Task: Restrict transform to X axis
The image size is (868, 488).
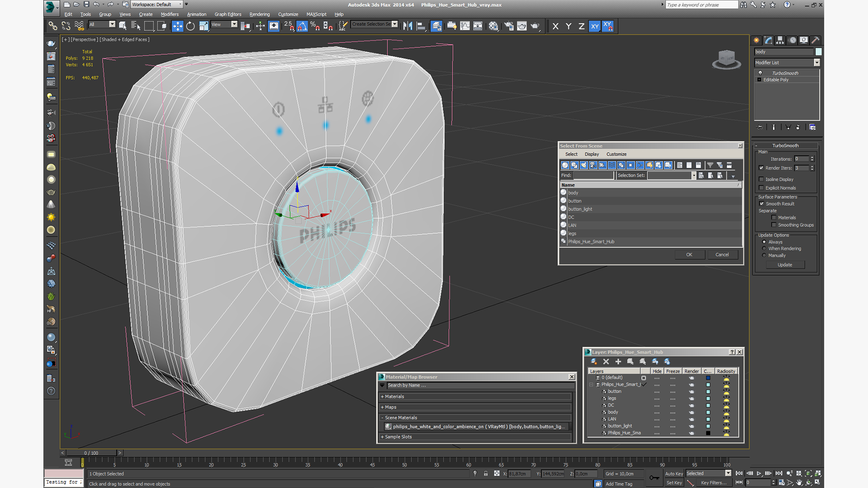Action: coord(556,26)
